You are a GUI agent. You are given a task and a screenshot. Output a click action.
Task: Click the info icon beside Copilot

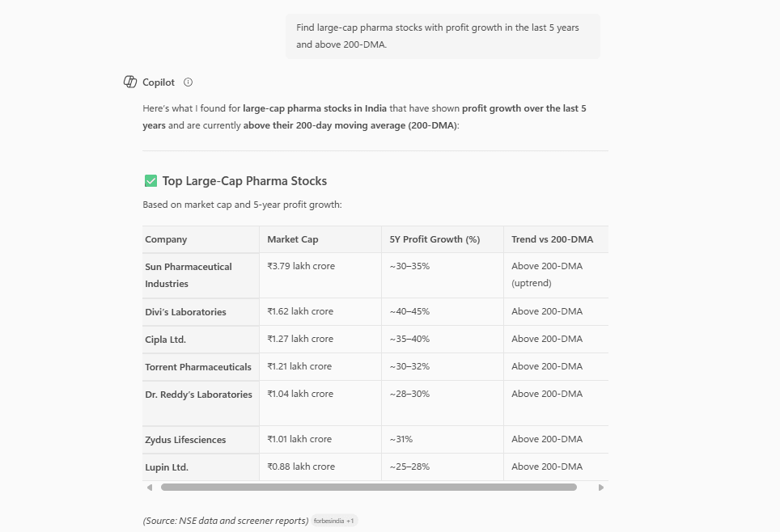(189, 82)
